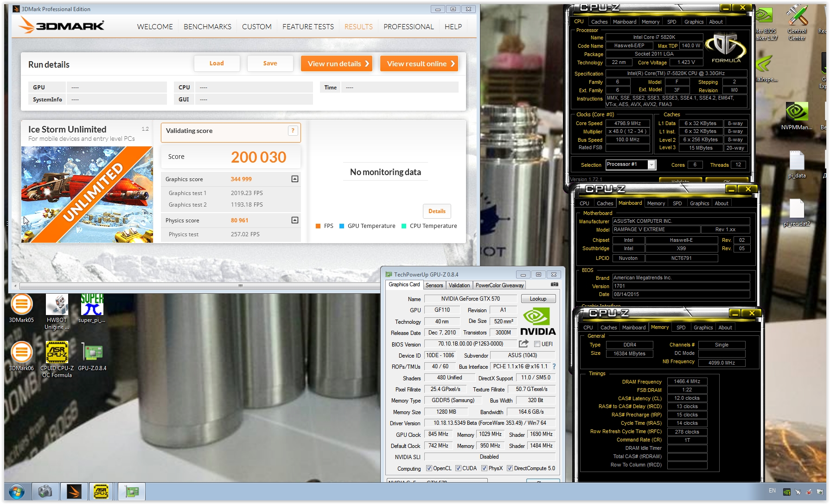Switch to 3DMark taskbar button
Viewport: 830px width, 504px height.
point(73,491)
